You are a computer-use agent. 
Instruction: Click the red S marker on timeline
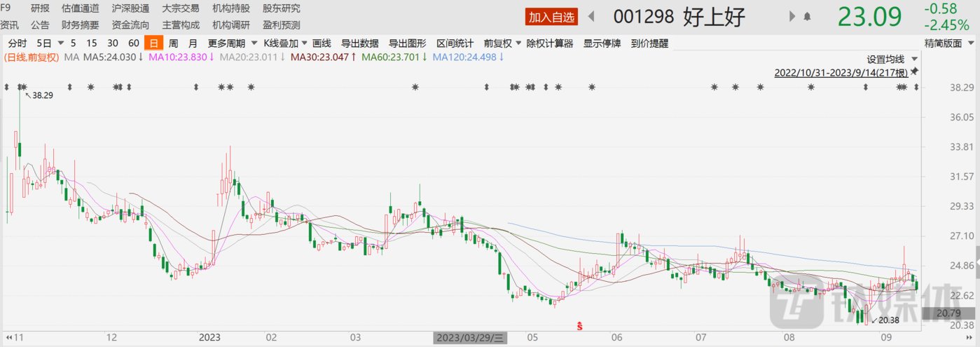click(x=579, y=326)
